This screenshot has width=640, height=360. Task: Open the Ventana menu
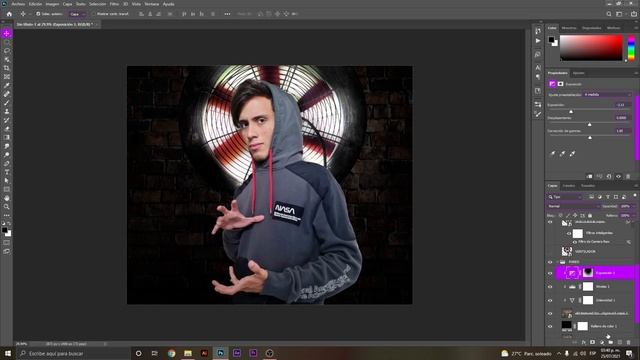coord(152,4)
